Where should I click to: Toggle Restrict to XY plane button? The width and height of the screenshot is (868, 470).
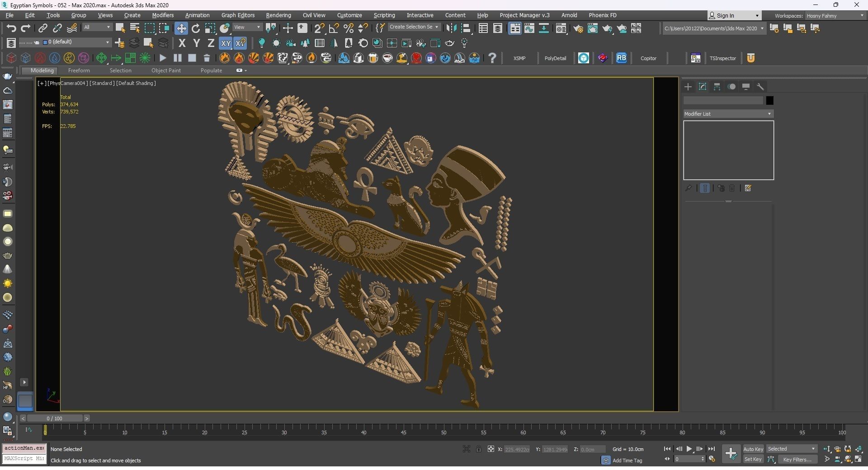coord(225,43)
